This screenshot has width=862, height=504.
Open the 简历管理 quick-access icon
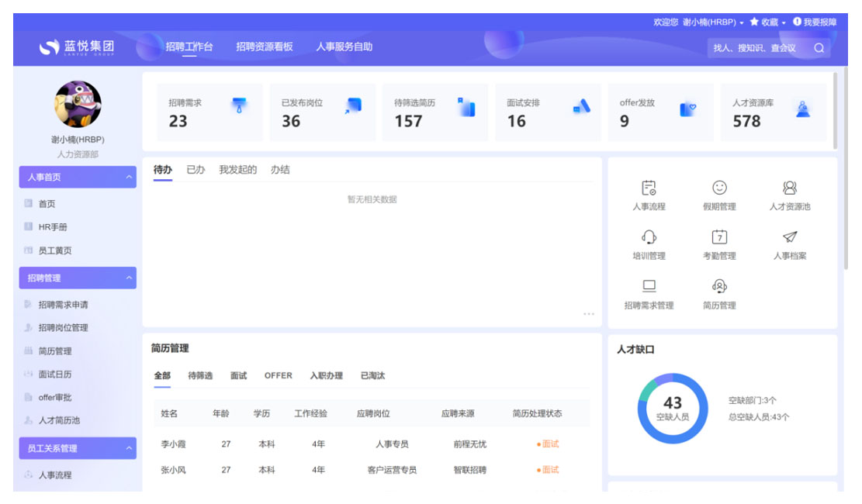719,287
